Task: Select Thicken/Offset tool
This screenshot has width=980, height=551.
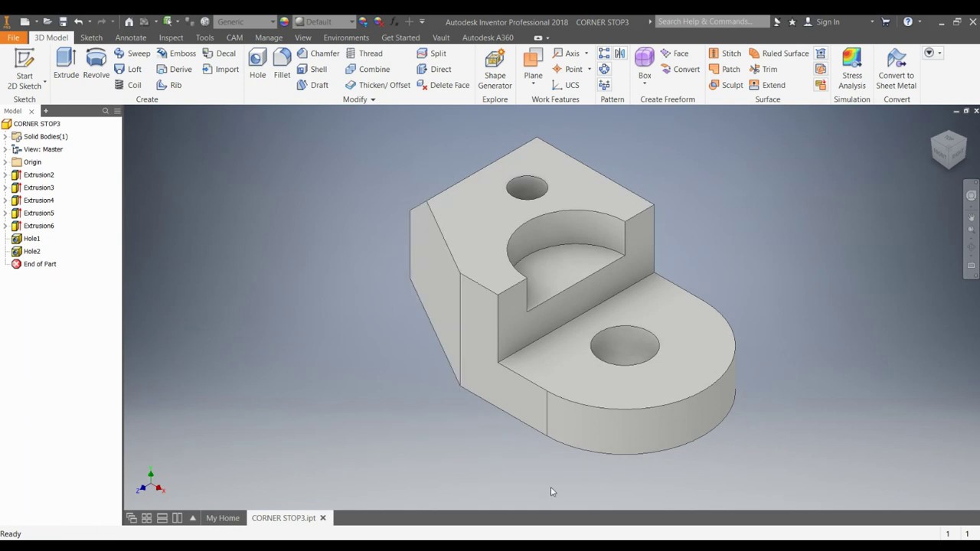Action: (x=377, y=85)
